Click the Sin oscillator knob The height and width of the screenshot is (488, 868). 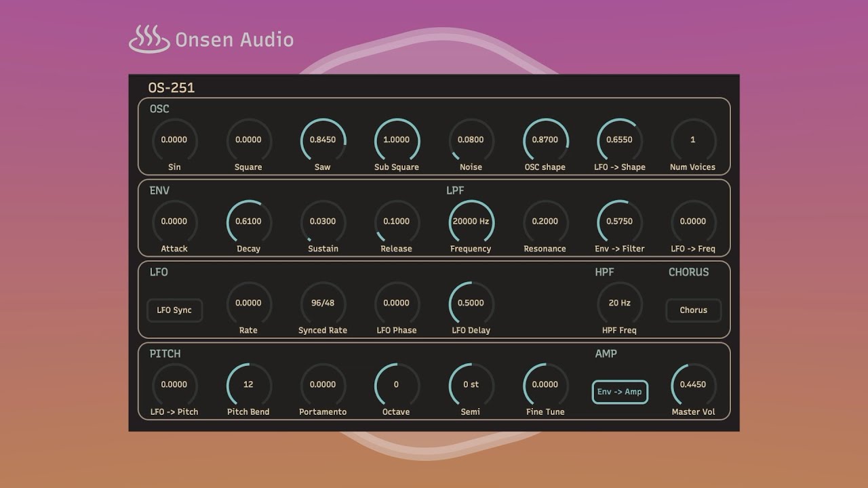point(174,140)
